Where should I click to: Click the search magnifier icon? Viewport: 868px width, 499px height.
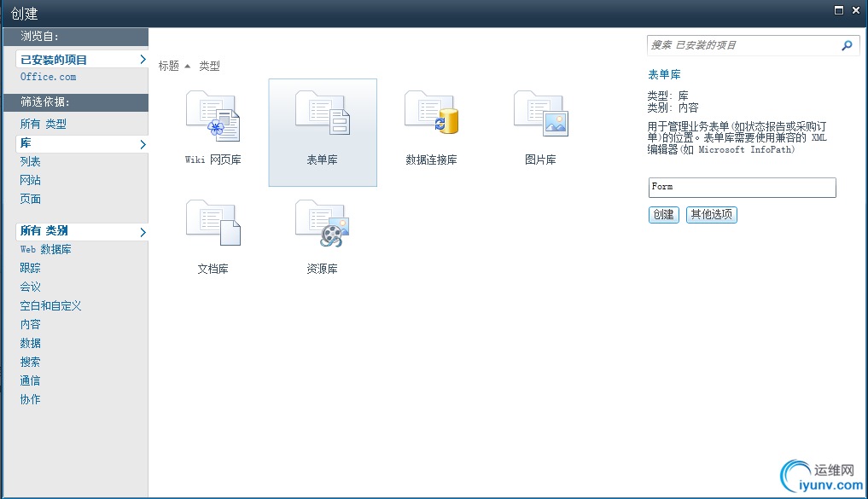[847, 45]
